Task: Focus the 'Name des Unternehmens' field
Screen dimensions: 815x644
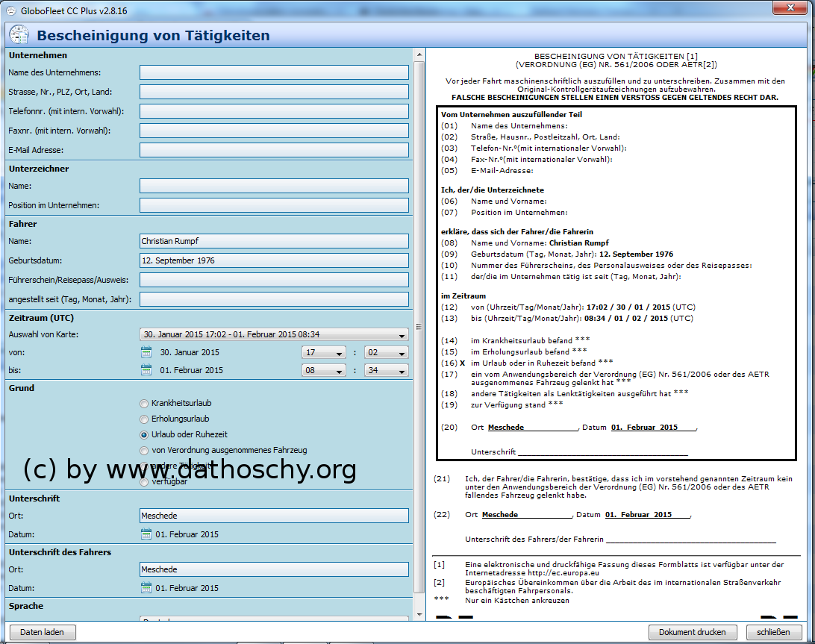Action: (274, 73)
